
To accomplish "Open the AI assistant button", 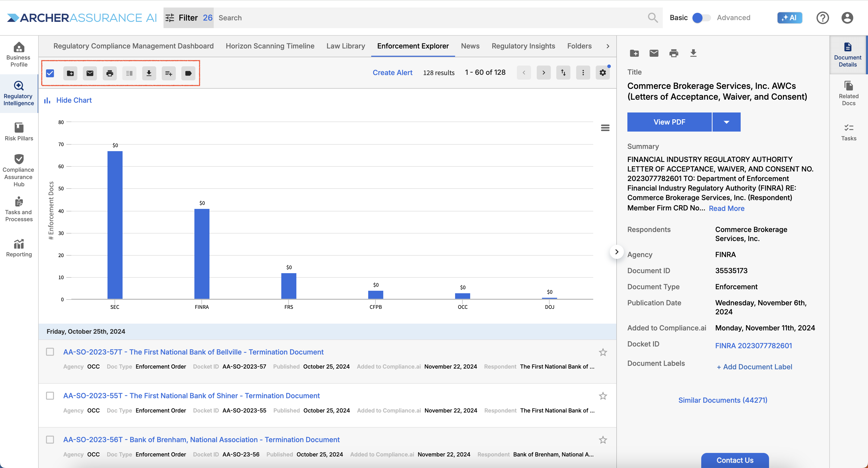I will click(x=789, y=18).
